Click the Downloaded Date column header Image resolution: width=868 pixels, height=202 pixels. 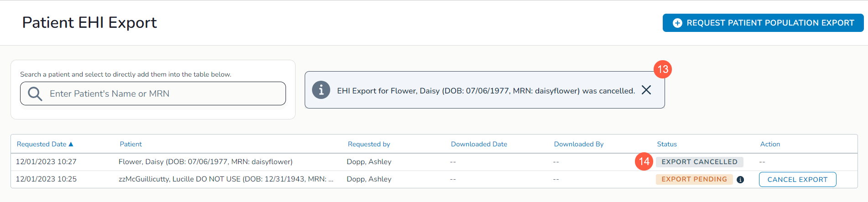pos(479,144)
